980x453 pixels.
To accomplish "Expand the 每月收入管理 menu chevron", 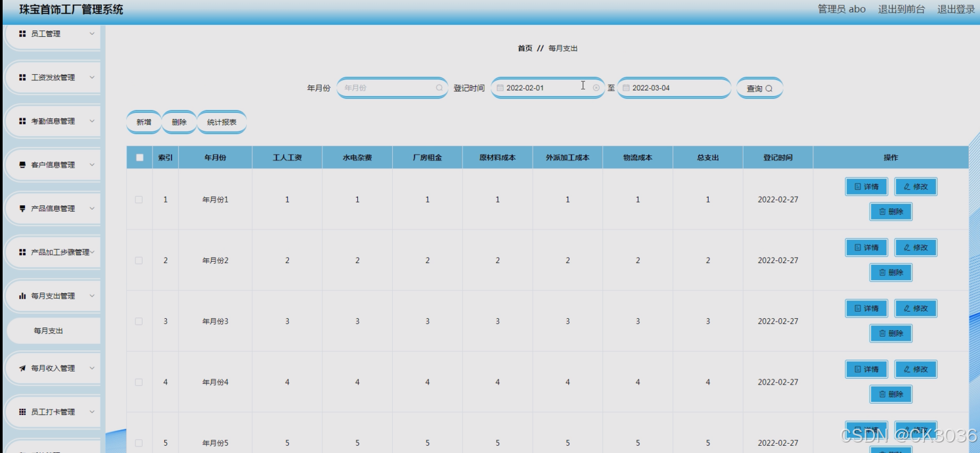I will (91, 368).
